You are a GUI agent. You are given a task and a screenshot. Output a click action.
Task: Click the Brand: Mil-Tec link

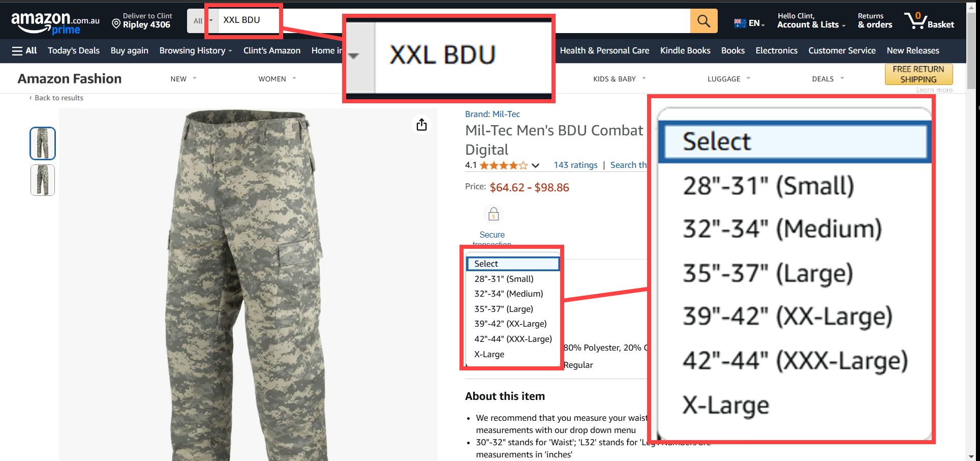tap(493, 114)
